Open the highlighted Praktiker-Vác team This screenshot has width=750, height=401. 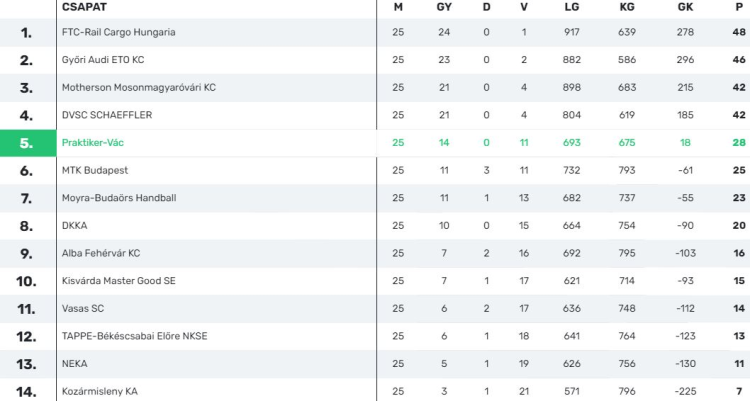93,143
